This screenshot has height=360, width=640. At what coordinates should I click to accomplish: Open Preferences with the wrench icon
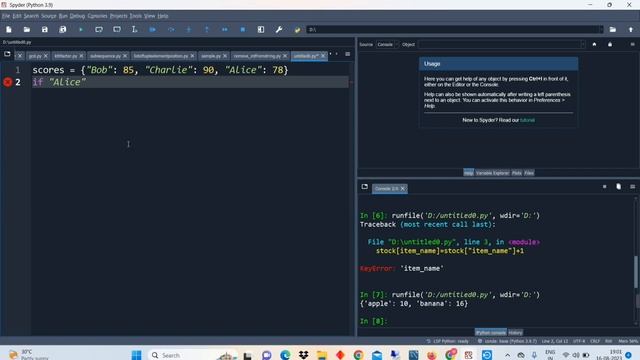(x=279, y=29)
